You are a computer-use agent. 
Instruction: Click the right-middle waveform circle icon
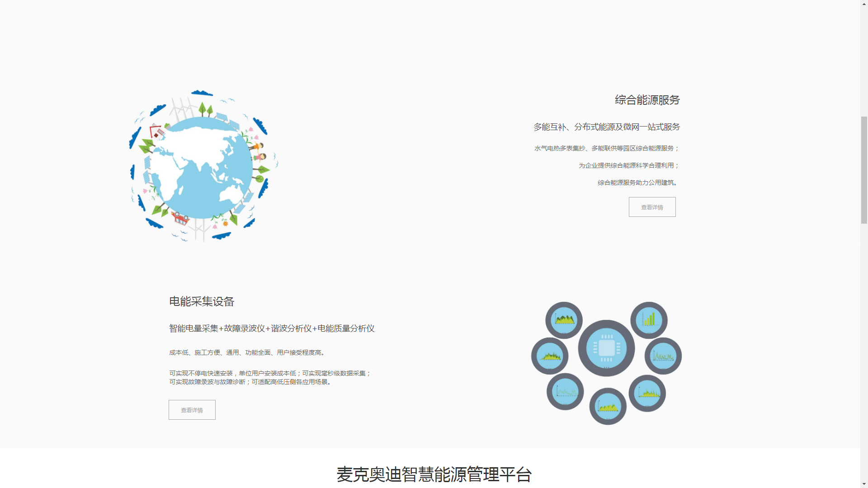(x=663, y=356)
